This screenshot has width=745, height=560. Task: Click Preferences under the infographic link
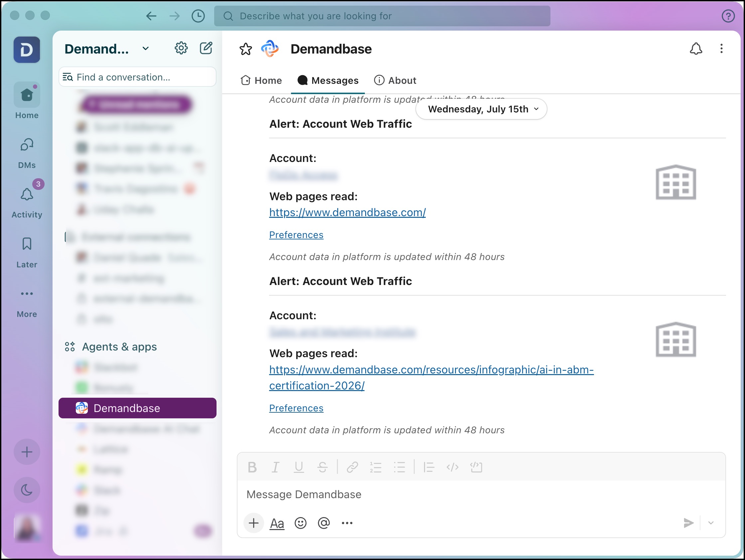296,408
